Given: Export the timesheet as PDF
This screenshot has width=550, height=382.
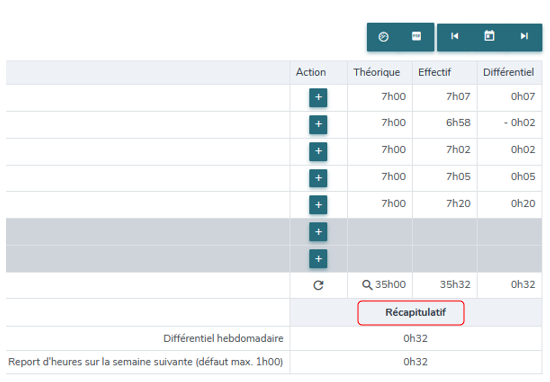Looking at the screenshot, I should pos(416,36).
